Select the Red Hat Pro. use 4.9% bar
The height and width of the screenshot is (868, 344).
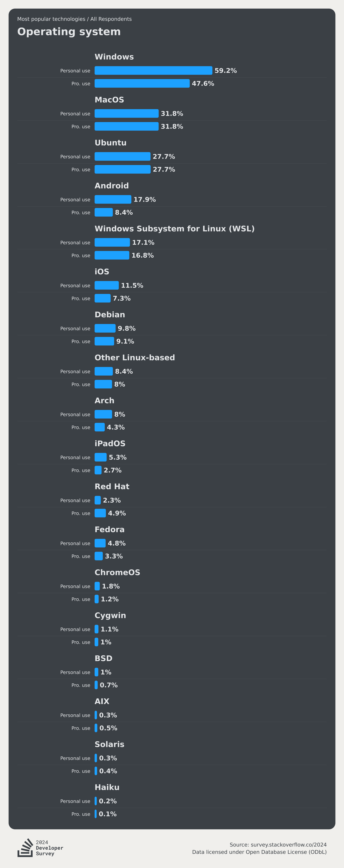100,513
